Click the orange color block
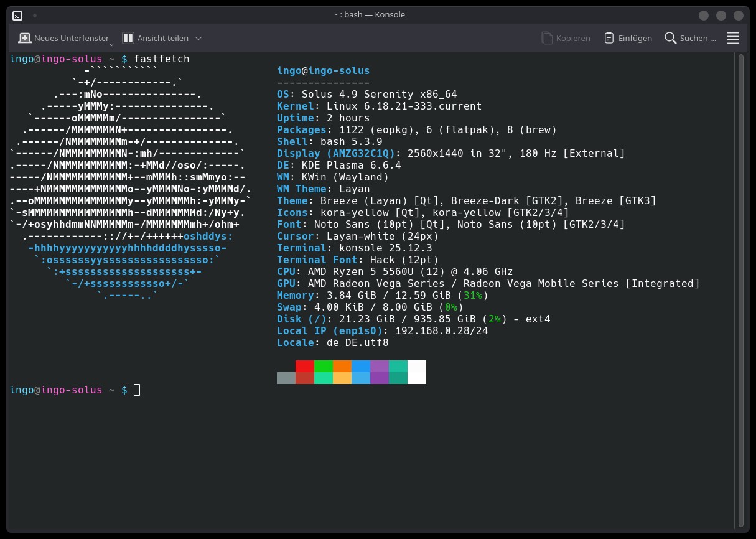Image resolution: width=756 pixels, height=539 pixels. tap(342, 366)
